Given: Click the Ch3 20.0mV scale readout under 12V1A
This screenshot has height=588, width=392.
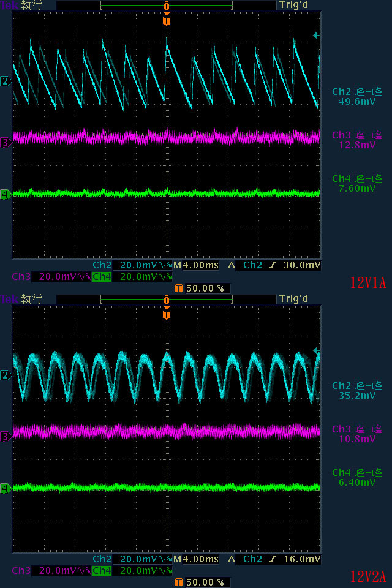Looking at the screenshot, I should point(51,277).
